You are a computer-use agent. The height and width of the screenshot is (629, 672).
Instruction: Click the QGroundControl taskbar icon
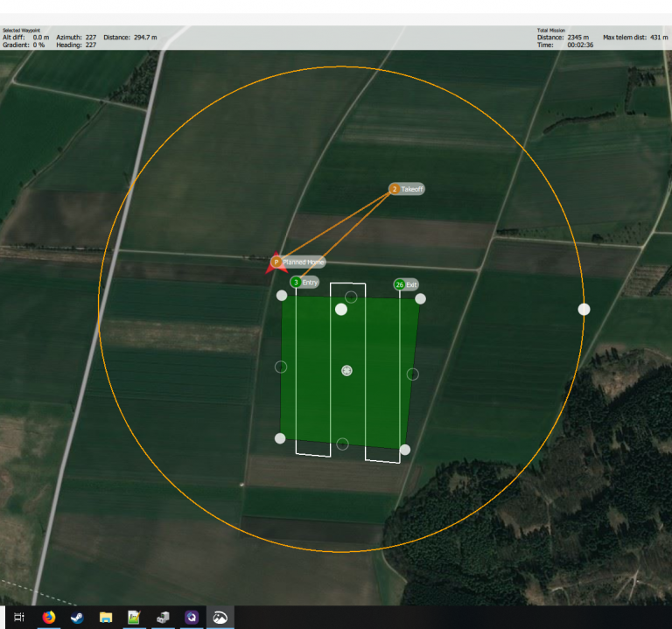(220, 618)
